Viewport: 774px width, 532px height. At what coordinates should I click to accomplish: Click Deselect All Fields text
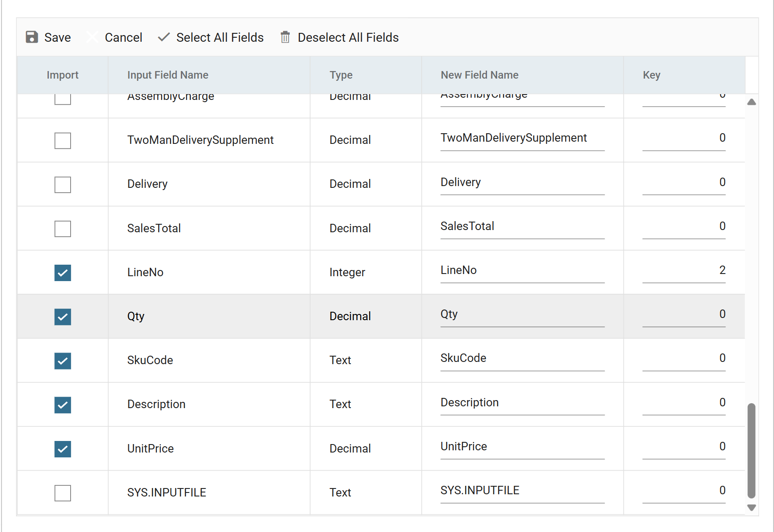(348, 37)
